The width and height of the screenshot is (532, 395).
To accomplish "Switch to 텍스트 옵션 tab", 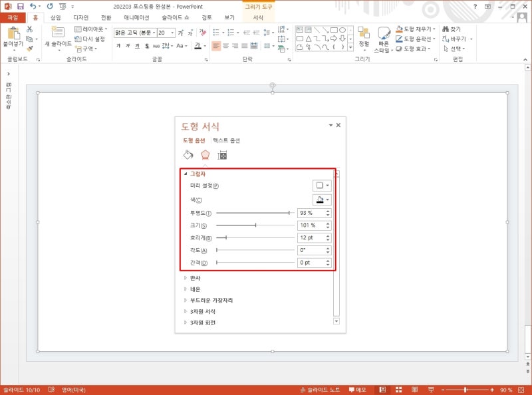I will coord(226,140).
